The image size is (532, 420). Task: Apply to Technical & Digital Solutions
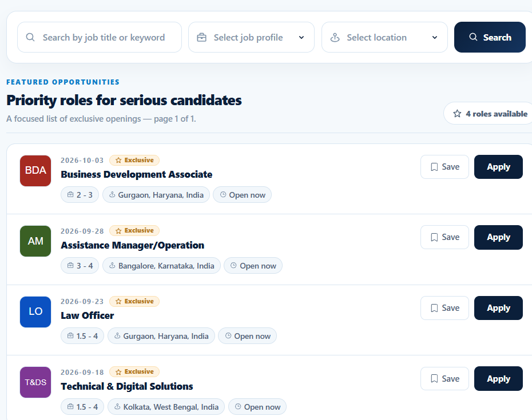(x=498, y=379)
